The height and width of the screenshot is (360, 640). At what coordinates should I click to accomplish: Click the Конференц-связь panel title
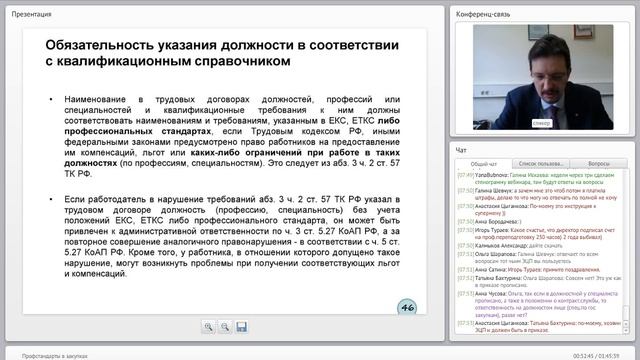[483, 14]
